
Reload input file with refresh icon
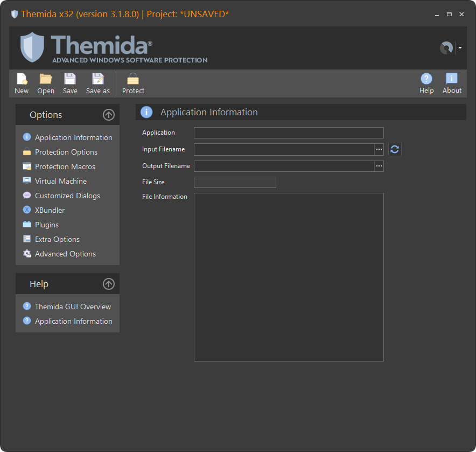[x=395, y=149]
